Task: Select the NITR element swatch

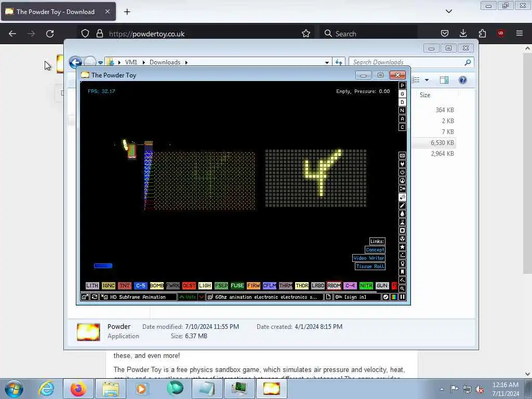Action: [x=366, y=286]
